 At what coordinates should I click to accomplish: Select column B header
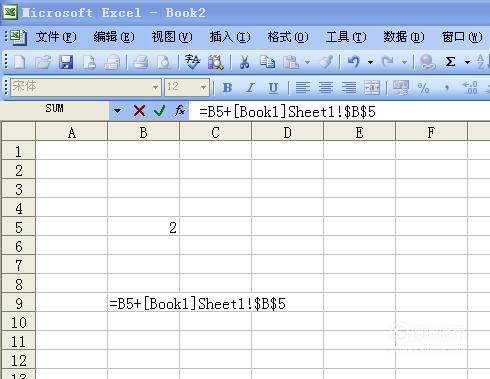pyautogui.click(x=143, y=132)
